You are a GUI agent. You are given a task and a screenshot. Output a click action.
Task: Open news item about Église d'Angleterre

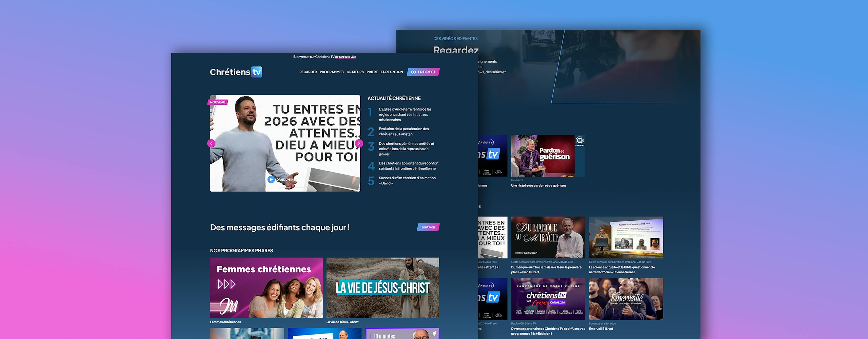(405, 114)
